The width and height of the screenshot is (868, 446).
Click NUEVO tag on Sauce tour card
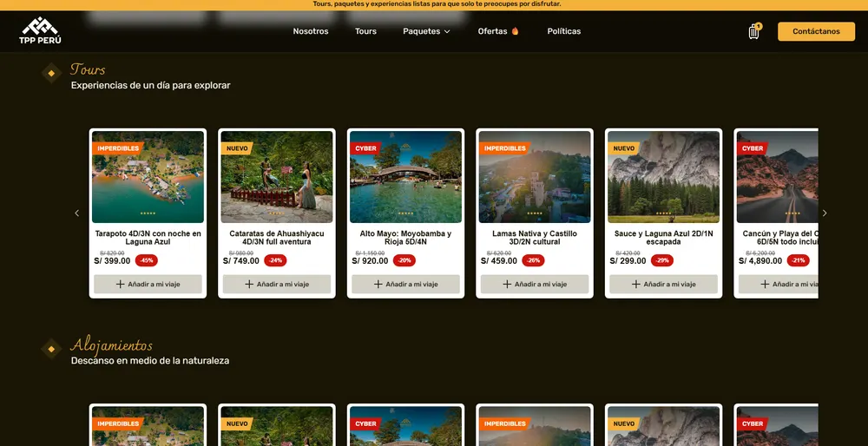[624, 148]
